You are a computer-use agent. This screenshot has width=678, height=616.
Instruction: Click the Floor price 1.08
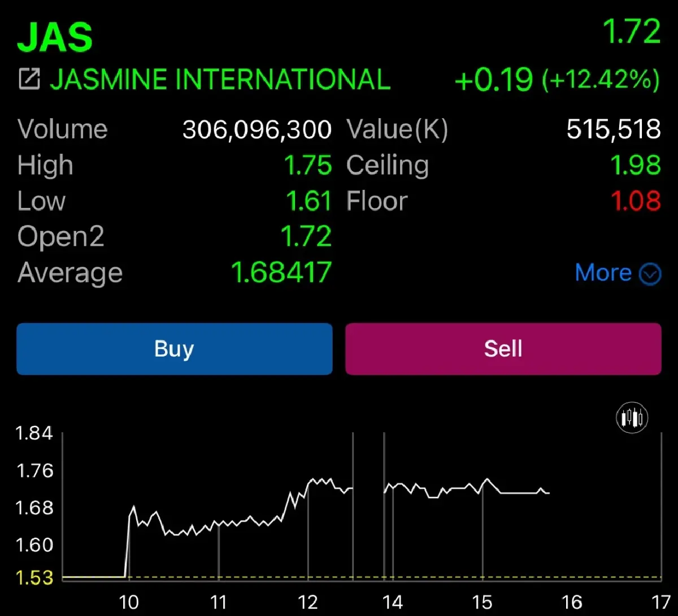pos(636,201)
